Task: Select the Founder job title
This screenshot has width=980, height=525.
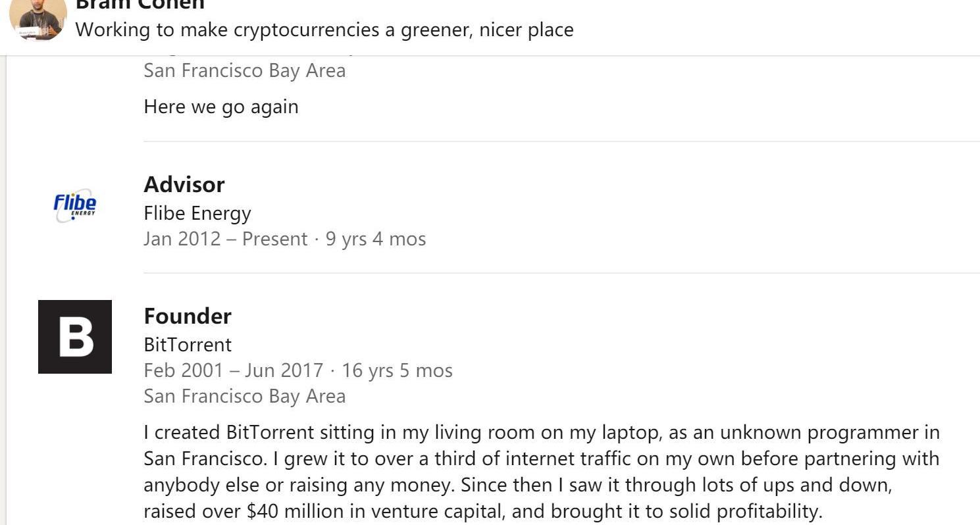Action: pos(188,316)
